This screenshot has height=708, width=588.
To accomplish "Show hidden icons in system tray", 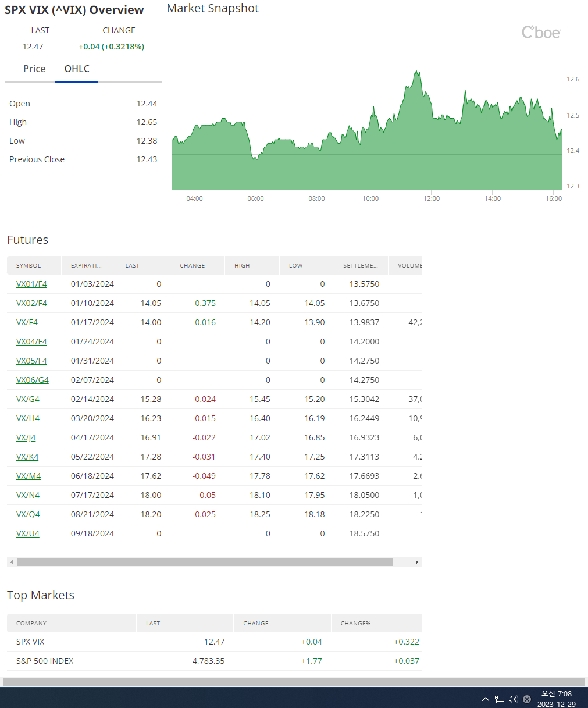I will click(x=486, y=699).
